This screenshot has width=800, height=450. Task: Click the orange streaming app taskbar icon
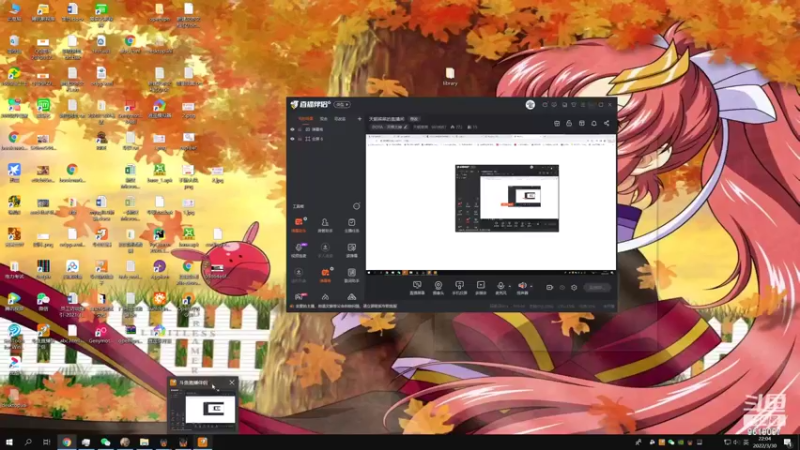pos(203,442)
